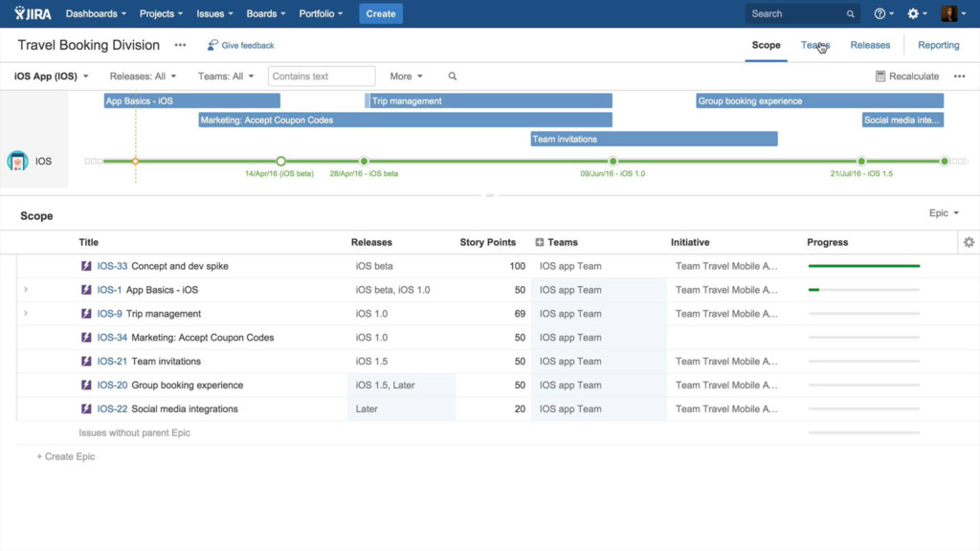Open the Dashboards menu
This screenshot has width=980, height=551.
coord(96,13)
